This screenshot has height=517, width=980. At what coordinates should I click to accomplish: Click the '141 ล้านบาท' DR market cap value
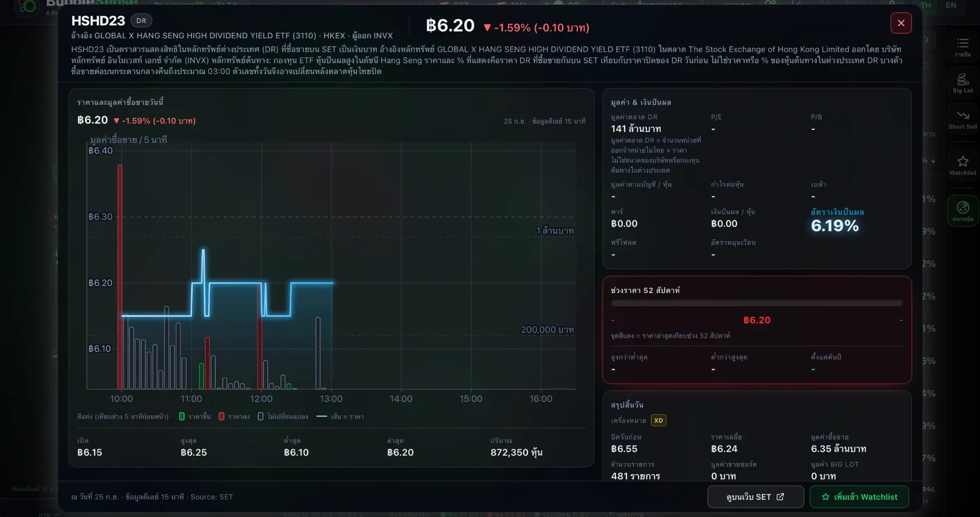pos(636,129)
